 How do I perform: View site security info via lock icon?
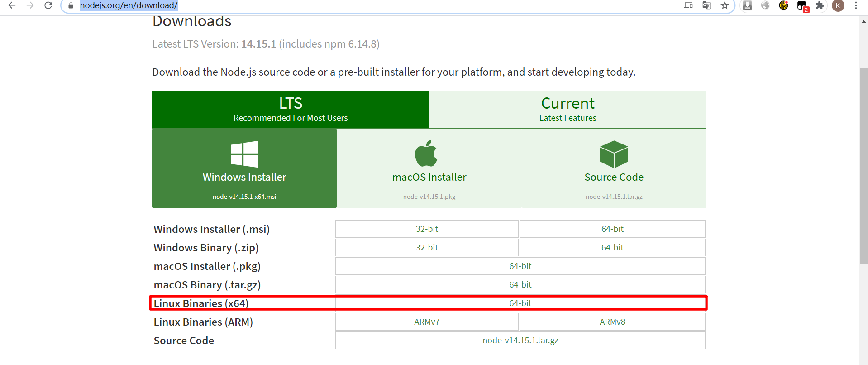pos(71,5)
